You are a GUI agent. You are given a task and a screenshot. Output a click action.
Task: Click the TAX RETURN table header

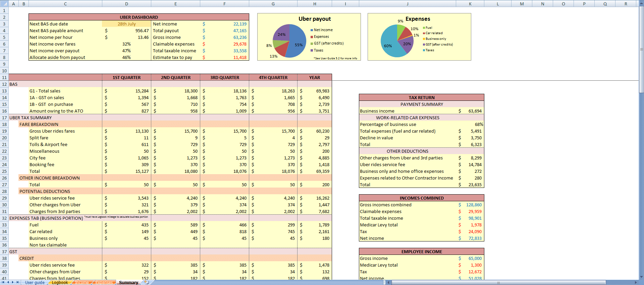[x=422, y=97]
